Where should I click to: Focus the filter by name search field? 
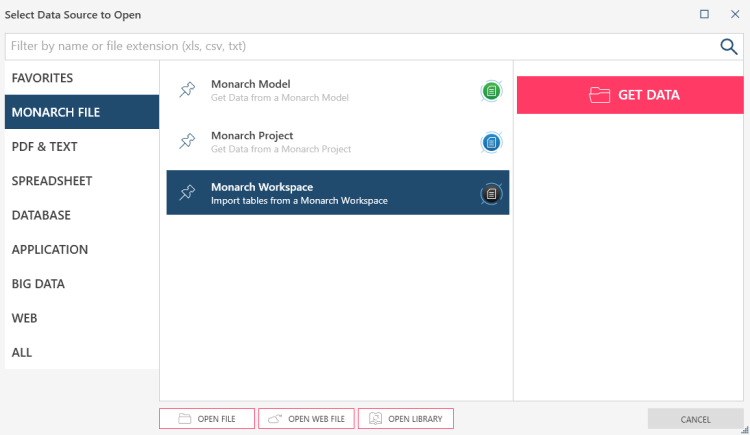(360, 46)
